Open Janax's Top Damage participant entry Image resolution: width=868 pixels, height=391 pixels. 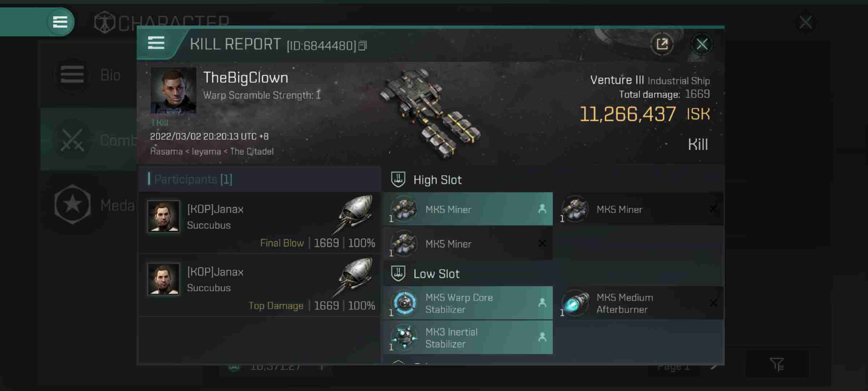259,285
